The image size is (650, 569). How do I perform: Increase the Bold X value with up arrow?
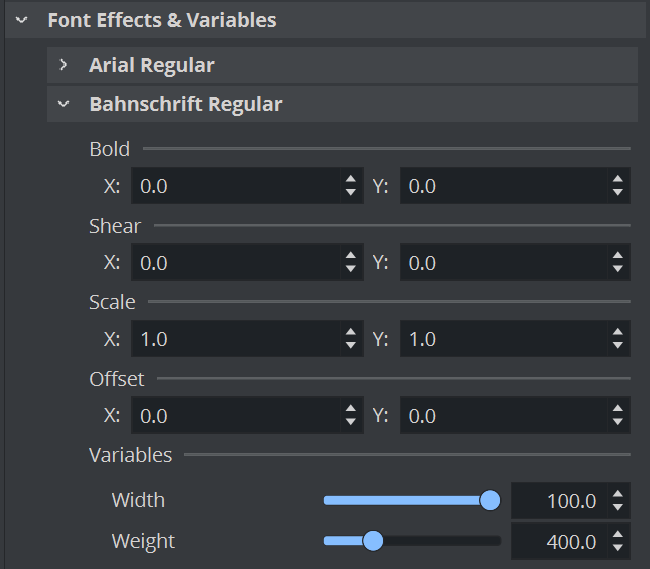click(x=350, y=180)
